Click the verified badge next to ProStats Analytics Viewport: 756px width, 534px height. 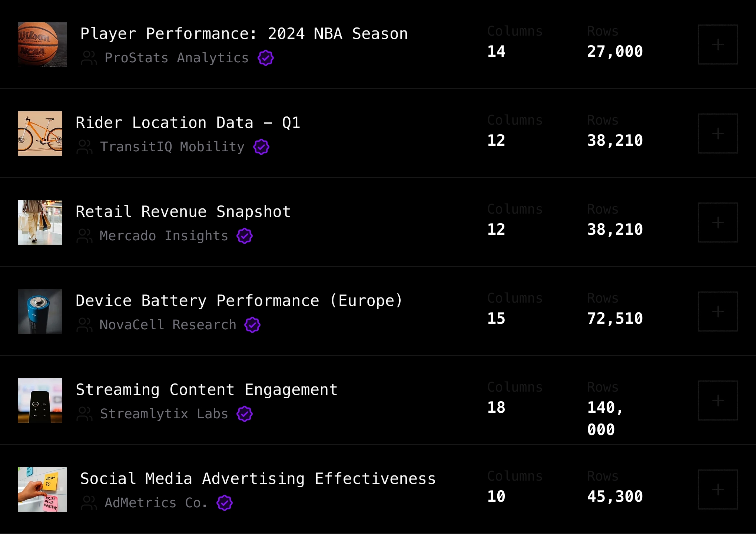(266, 58)
